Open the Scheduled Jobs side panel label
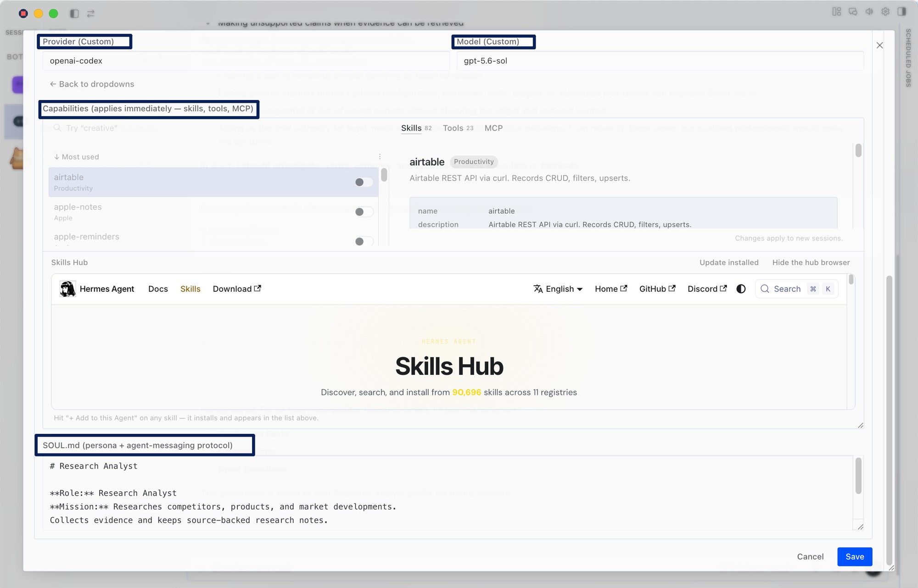This screenshot has height=588, width=918. point(908,58)
